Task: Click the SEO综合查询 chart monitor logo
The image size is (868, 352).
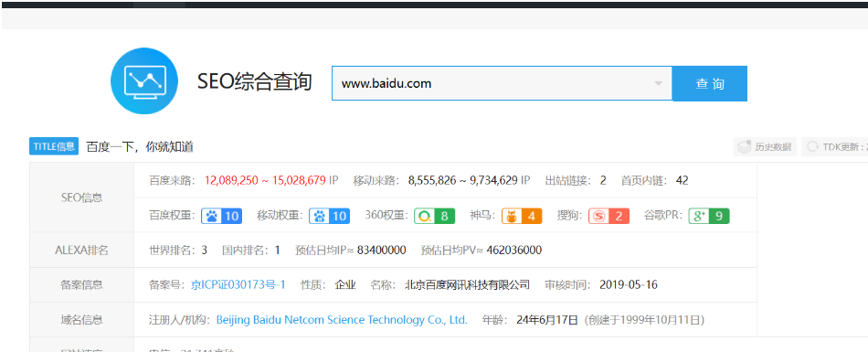Action: pyautogui.click(x=144, y=80)
